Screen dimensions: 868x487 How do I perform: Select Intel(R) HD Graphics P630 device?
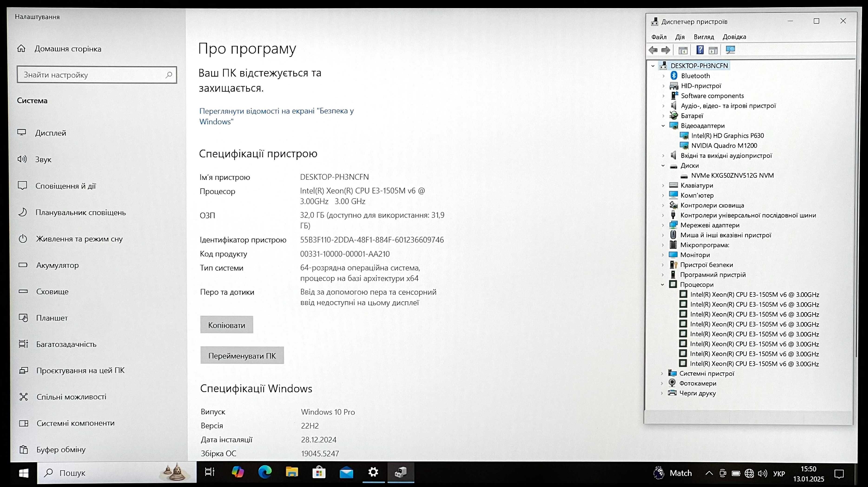coord(727,136)
